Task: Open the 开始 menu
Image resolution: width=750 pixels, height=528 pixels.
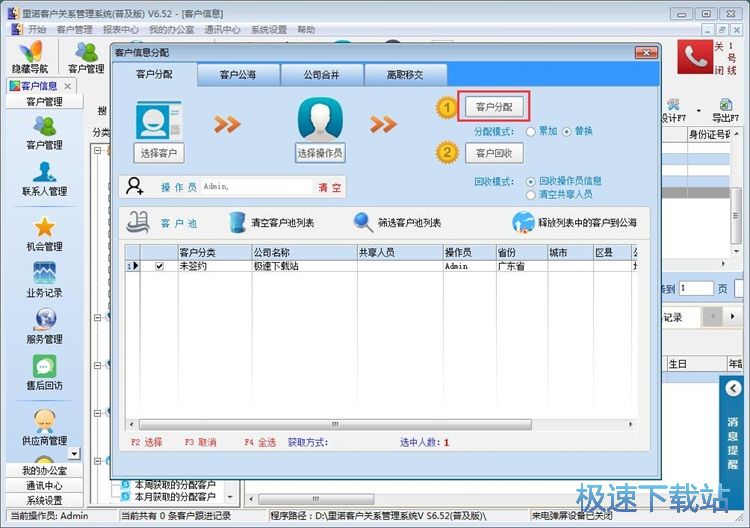Action: (37, 30)
